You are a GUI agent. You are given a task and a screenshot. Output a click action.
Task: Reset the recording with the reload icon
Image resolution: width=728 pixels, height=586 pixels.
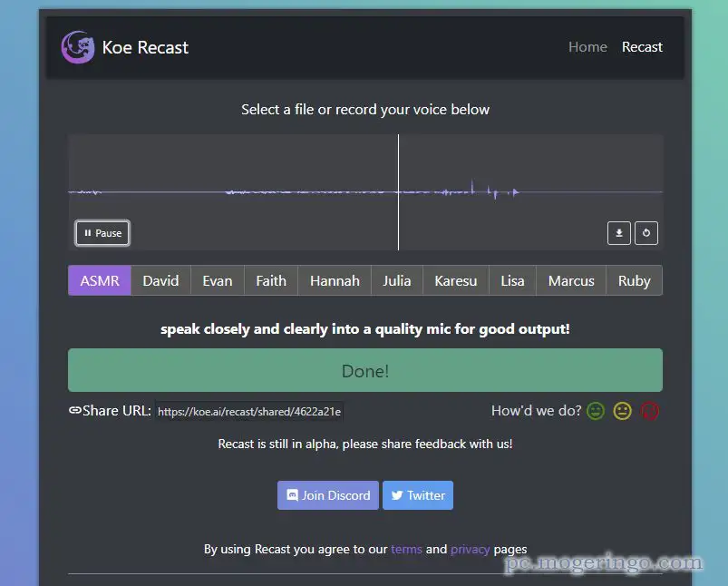tap(645, 233)
